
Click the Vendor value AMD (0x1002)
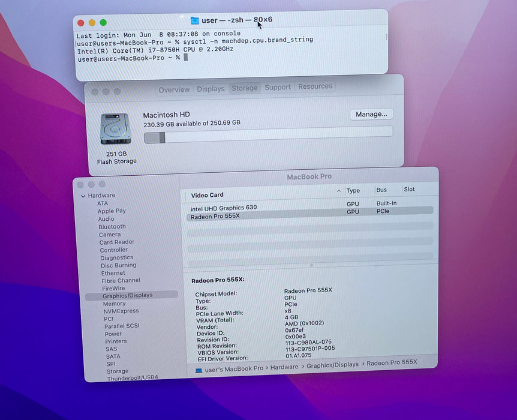pyautogui.click(x=304, y=323)
